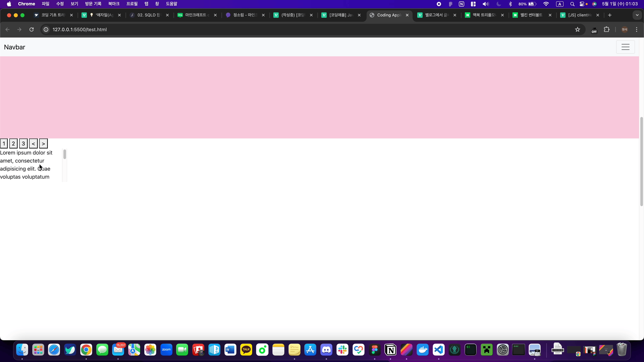
Task: Click the profile avatar in Chrome toolbar
Action: pyautogui.click(x=625, y=29)
